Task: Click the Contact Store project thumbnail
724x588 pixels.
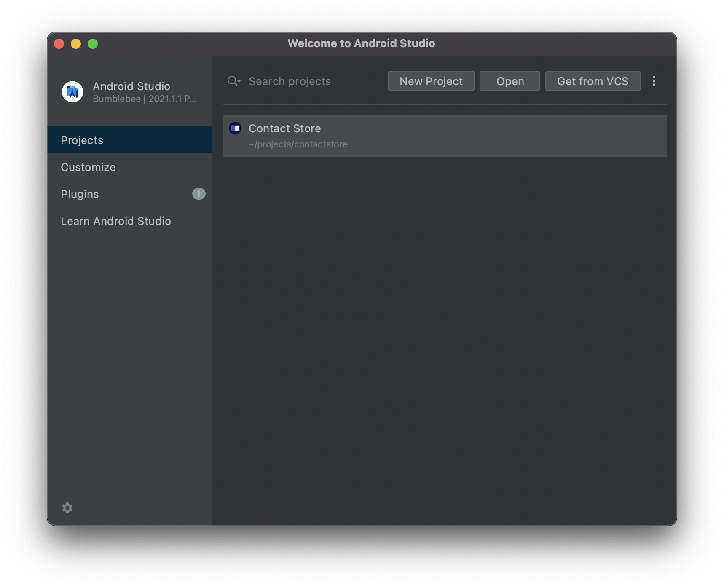Action: click(x=236, y=128)
